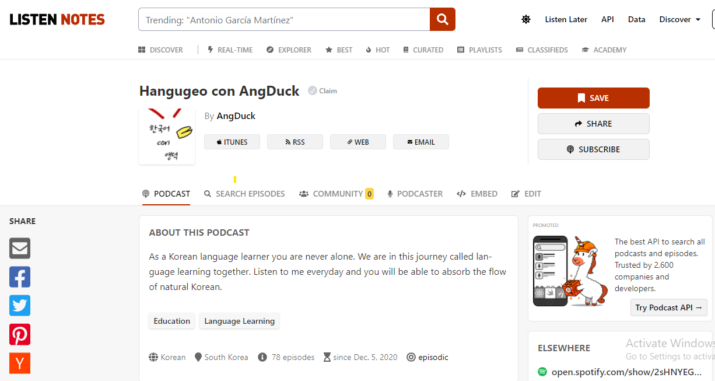This screenshot has height=381, width=715.
Task: Click the SUBSCRIBE button
Action: tap(593, 149)
